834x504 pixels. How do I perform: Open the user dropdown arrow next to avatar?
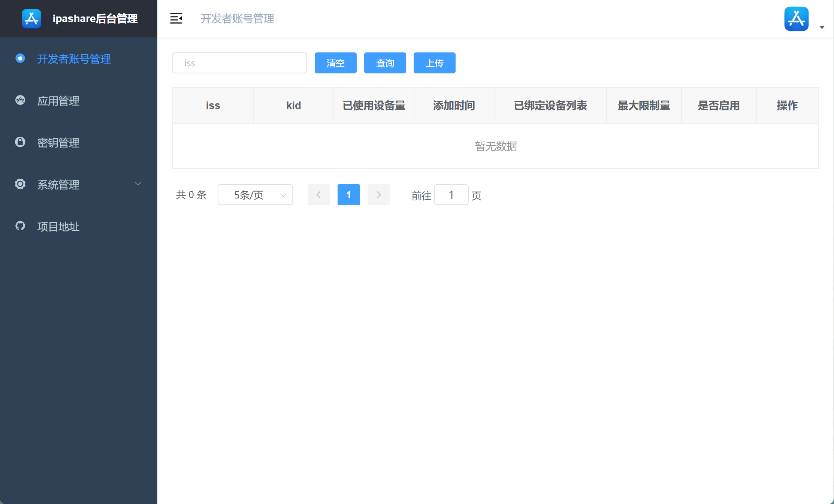pos(822,27)
